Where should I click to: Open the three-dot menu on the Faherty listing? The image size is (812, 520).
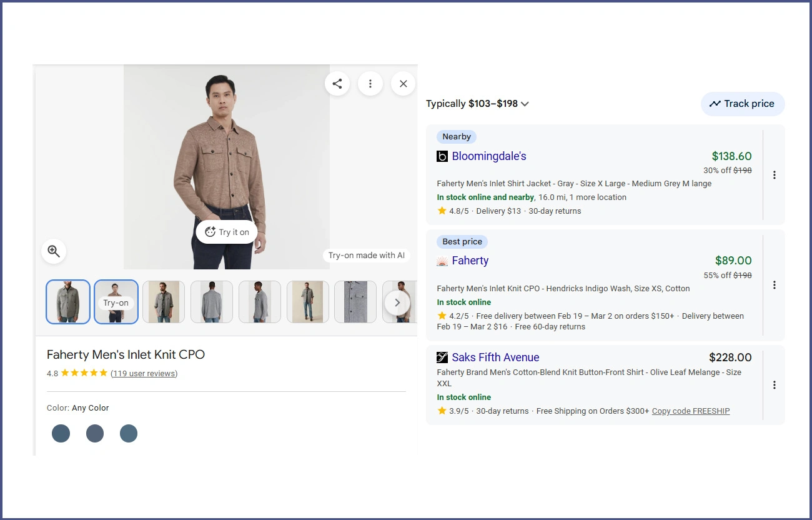(x=775, y=284)
